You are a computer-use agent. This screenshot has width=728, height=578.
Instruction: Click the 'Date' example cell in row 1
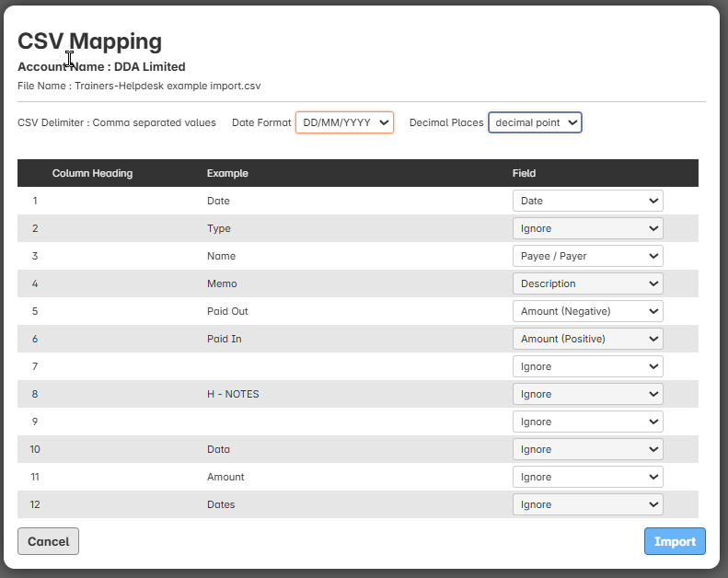[x=218, y=201]
